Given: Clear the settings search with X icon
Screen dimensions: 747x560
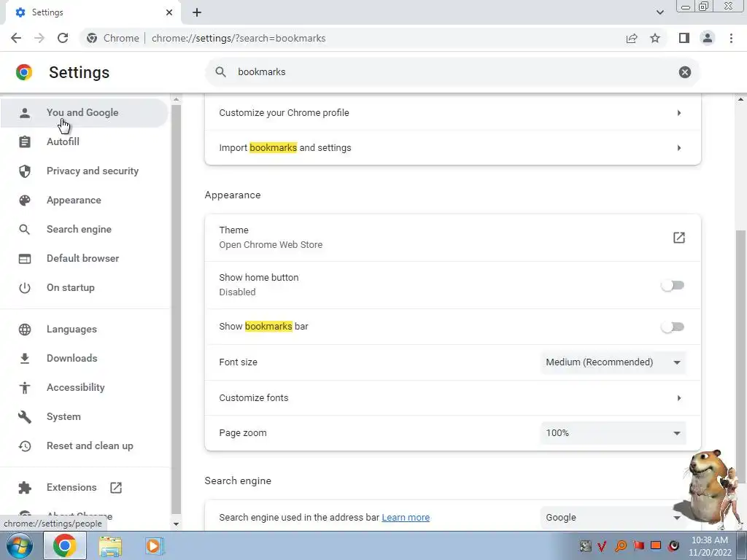Looking at the screenshot, I should point(684,72).
